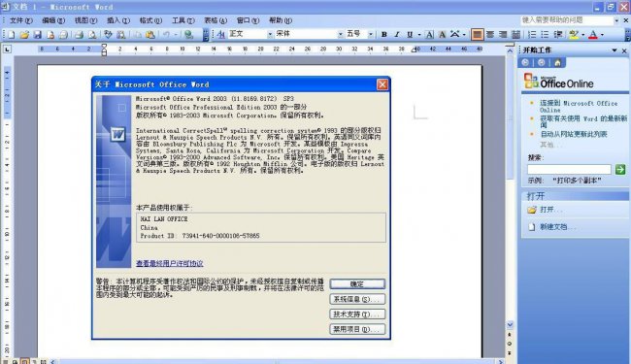Click the bulleted list icon
The height and width of the screenshot is (364, 631).
click(x=545, y=35)
